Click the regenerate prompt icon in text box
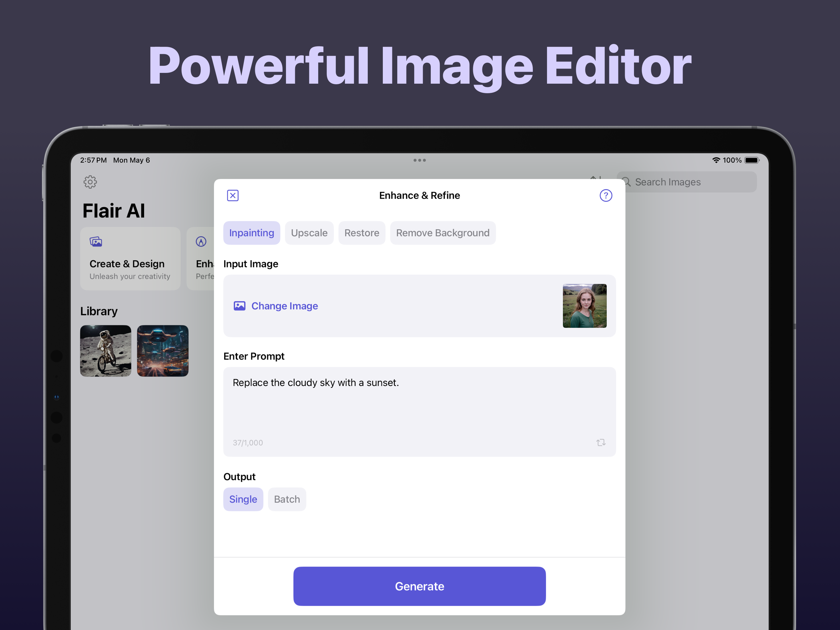The width and height of the screenshot is (840, 630). 600,442
